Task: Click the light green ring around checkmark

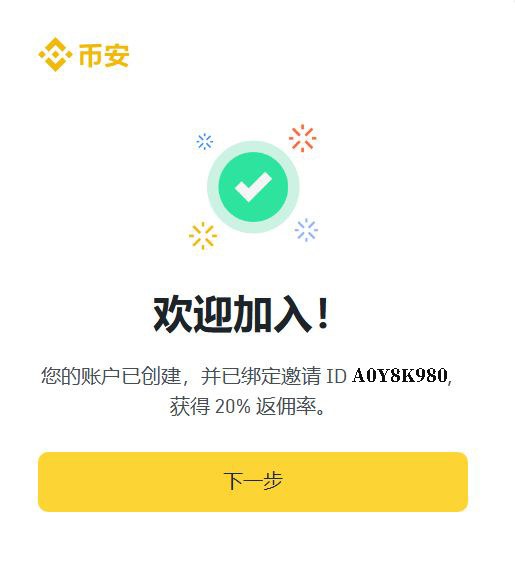Action: pyautogui.click(x=253, y=187)
